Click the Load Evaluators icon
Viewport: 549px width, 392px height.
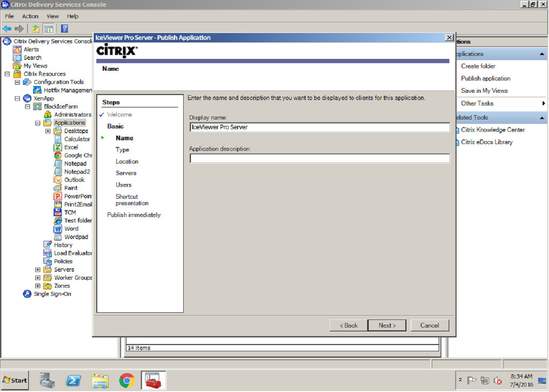click(x=48, y=253)
